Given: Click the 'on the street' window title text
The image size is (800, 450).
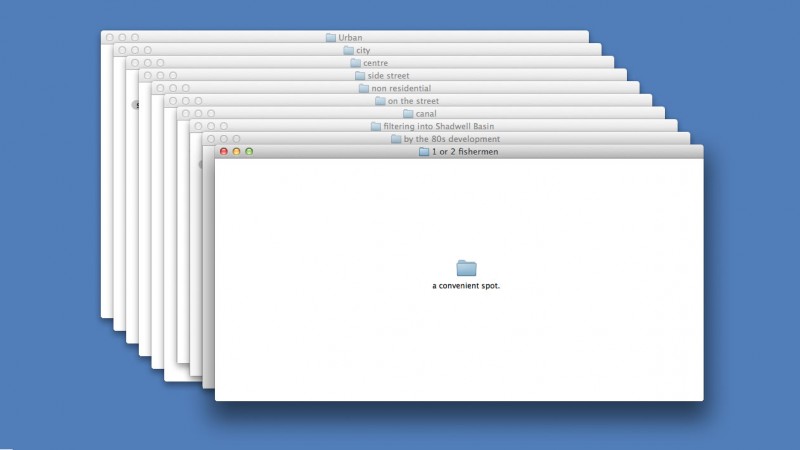Looking at the screenshot, I should [413, 101].
